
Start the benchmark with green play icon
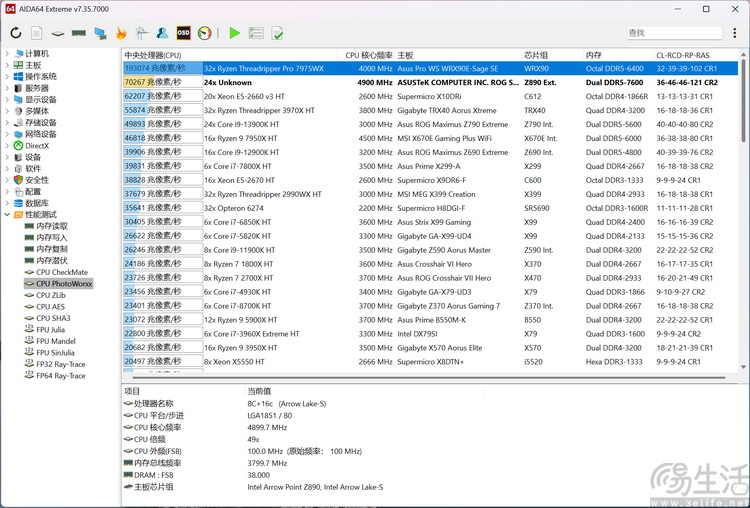pyautogui.click(x=234, y=33)
